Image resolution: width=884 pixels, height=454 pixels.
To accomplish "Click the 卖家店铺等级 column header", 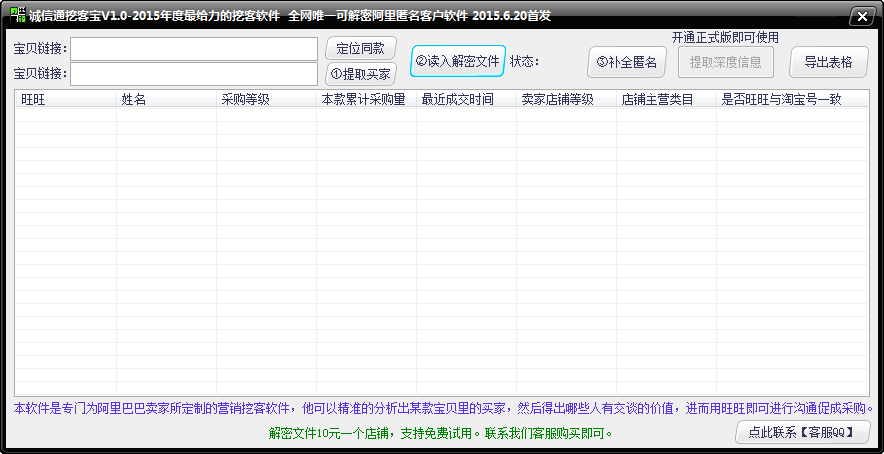I will [x=566, y=99].
